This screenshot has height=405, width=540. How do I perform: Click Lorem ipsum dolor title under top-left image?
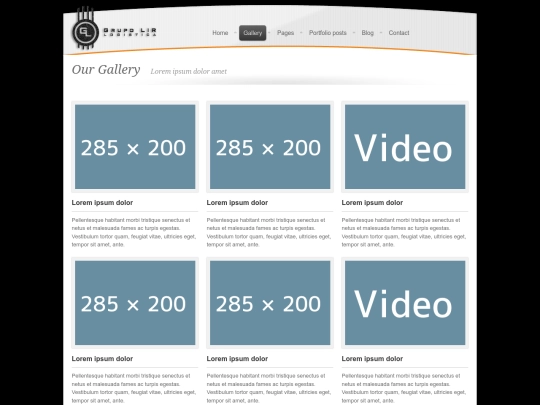click(102, 202)
